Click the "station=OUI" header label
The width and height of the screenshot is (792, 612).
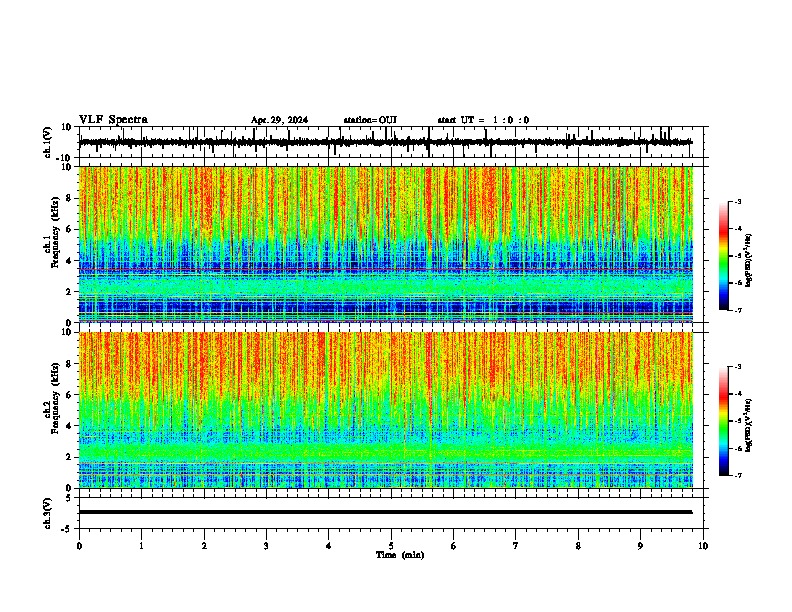pyautogui.click(x=370, y=120)
